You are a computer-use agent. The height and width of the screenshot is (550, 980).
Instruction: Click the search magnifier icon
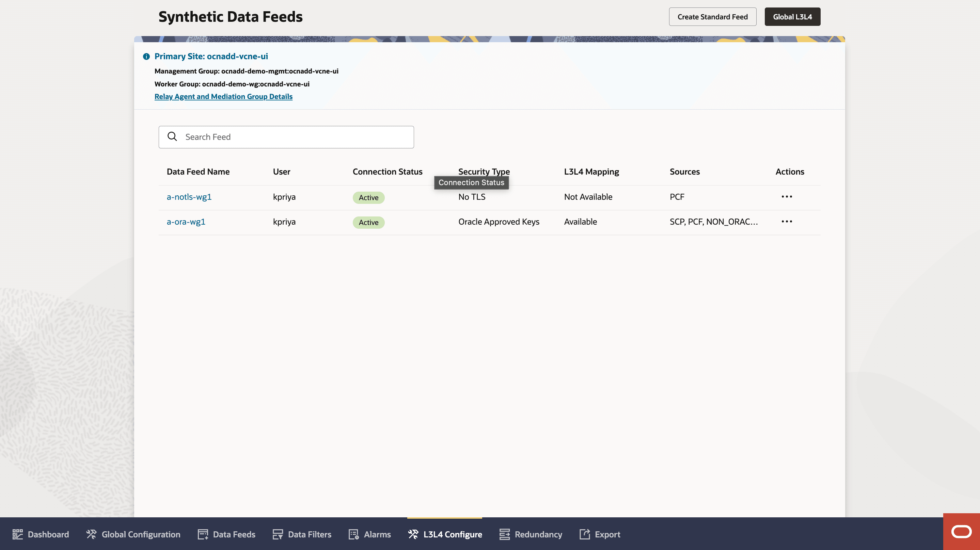click(x=172, y=136)
